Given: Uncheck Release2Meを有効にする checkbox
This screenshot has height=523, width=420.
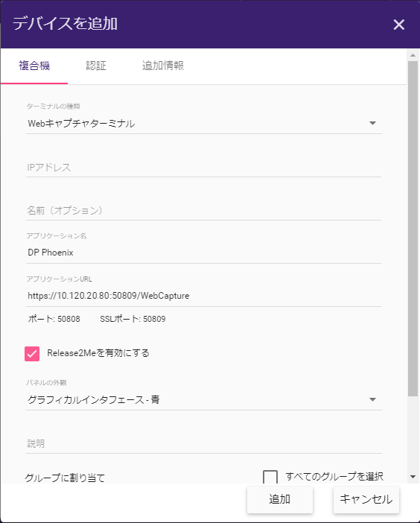Looking at the screenshot, I should [x=32, y=354].
